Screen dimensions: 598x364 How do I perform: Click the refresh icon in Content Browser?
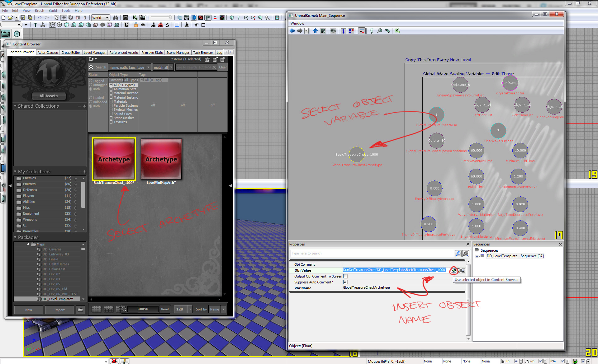tap(91, 59)
